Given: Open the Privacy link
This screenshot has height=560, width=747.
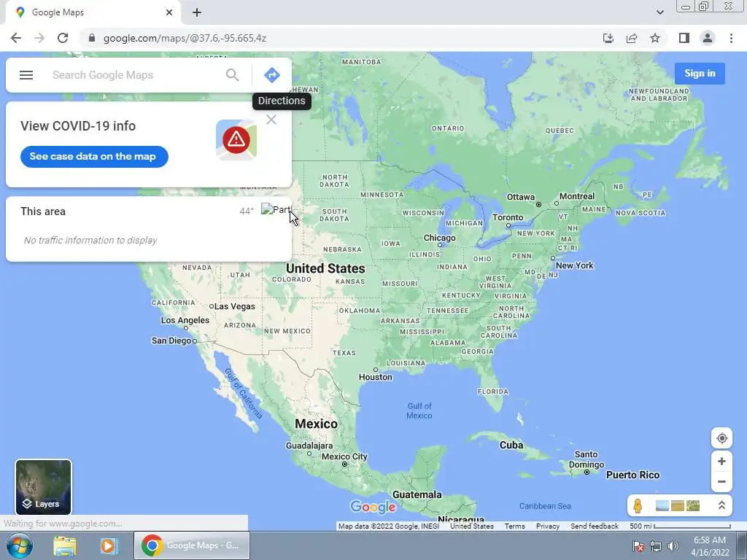Looking at the screenshot, I should pos(548,526).
